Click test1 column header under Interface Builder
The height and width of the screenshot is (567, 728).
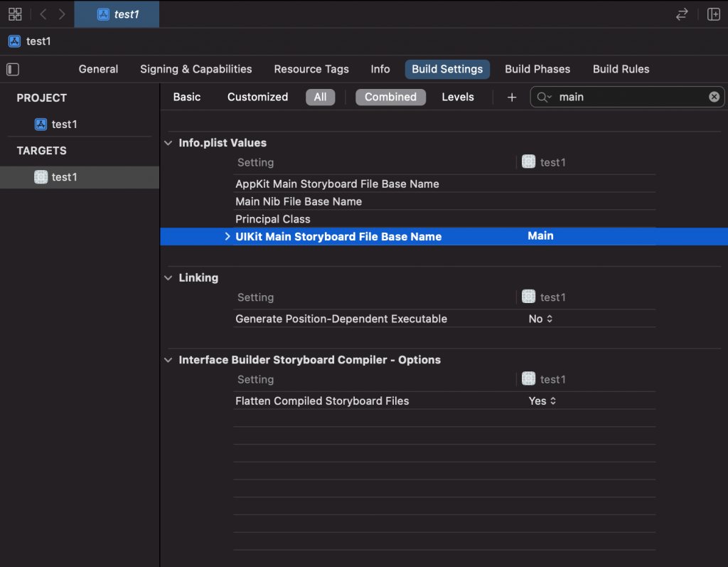pos(544,379)
